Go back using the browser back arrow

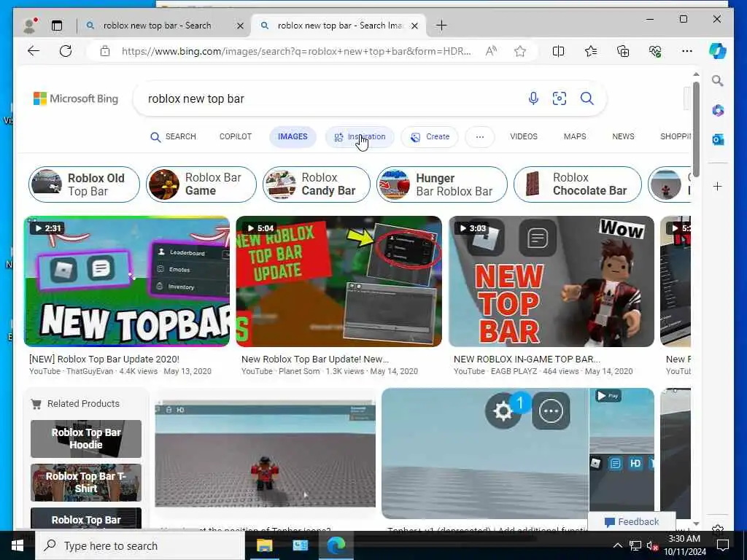pyautogui.click(x=34, y=51)
